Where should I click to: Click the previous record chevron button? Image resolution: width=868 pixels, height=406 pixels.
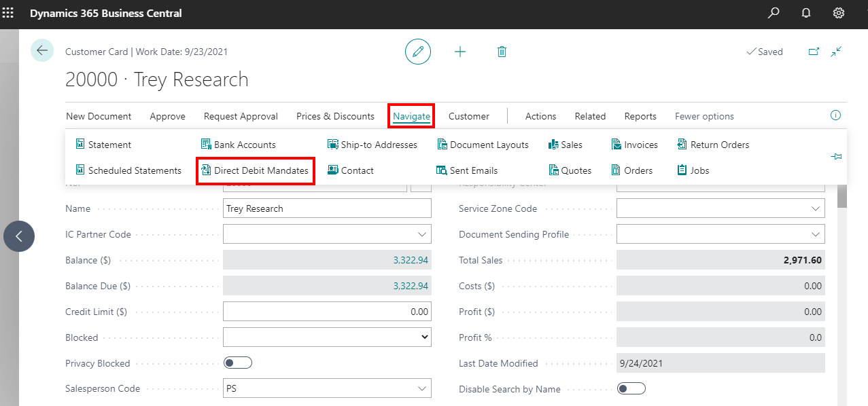[x=19, y=236]
